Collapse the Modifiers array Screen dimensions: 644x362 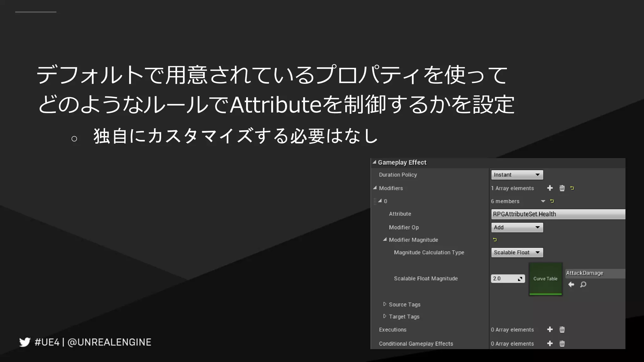click(x=375, y=188)
